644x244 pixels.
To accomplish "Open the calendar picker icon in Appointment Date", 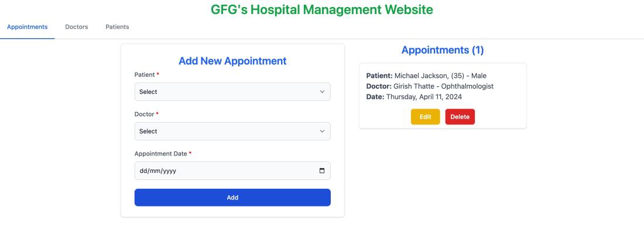I will point(321,171).
